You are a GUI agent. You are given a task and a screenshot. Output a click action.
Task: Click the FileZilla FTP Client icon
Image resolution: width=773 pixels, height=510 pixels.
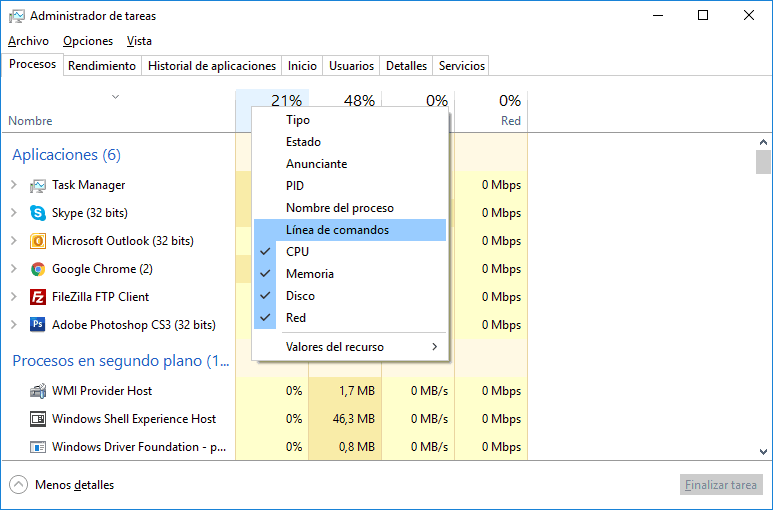click(x=38, y=297)
